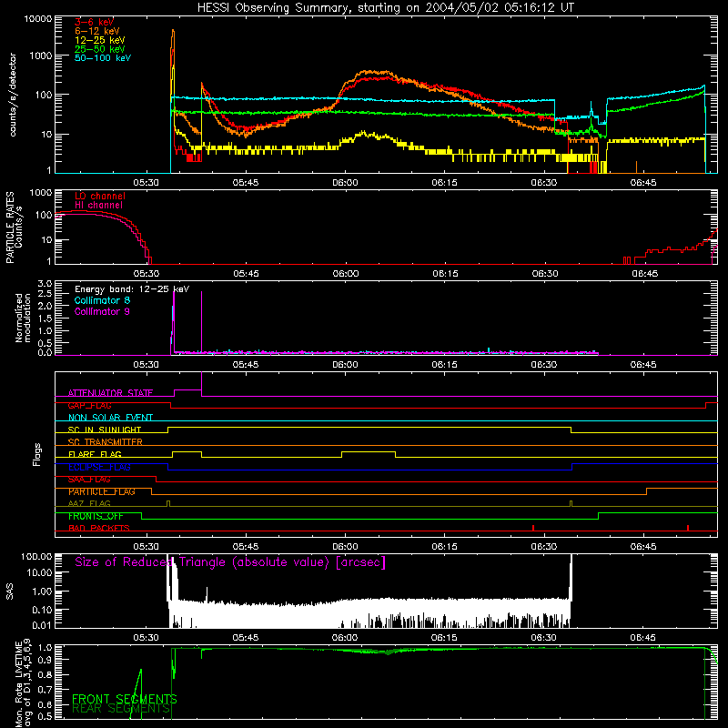Image resolution: width=728 pixels, height=728 pixels.
Task: Click the Energy band: 12-25 keV label
Action: 132,289
